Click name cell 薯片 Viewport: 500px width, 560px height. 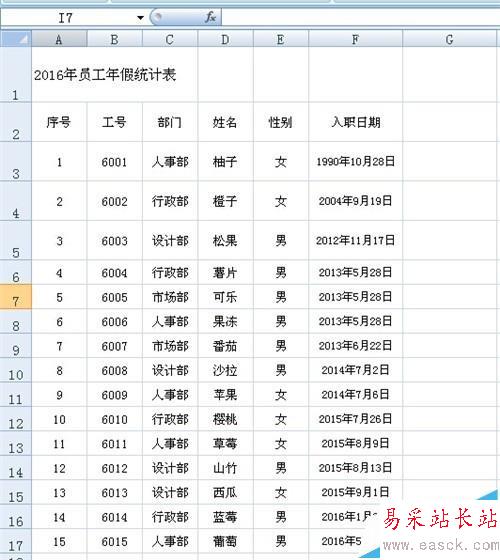click(225, 272)
